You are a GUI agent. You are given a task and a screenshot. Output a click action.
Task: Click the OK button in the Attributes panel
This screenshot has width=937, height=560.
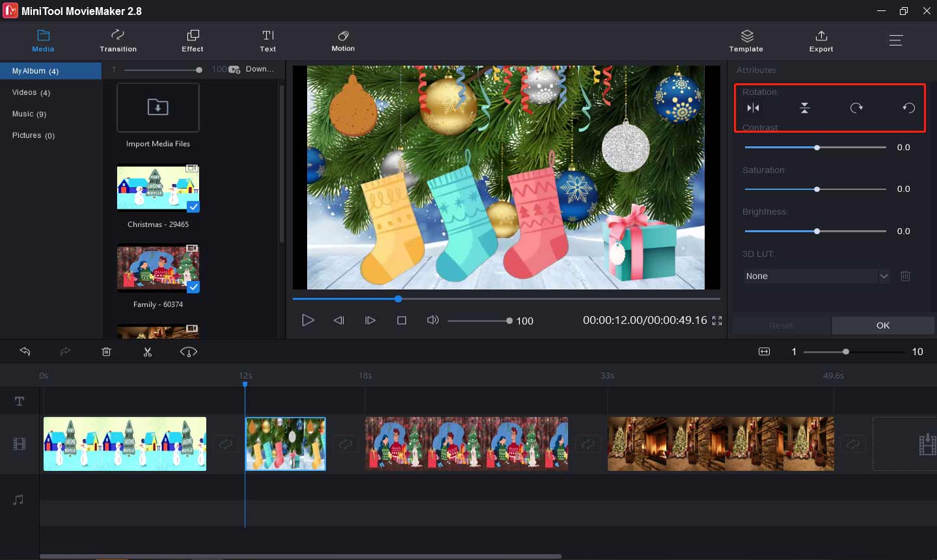[x=882, y=325]
